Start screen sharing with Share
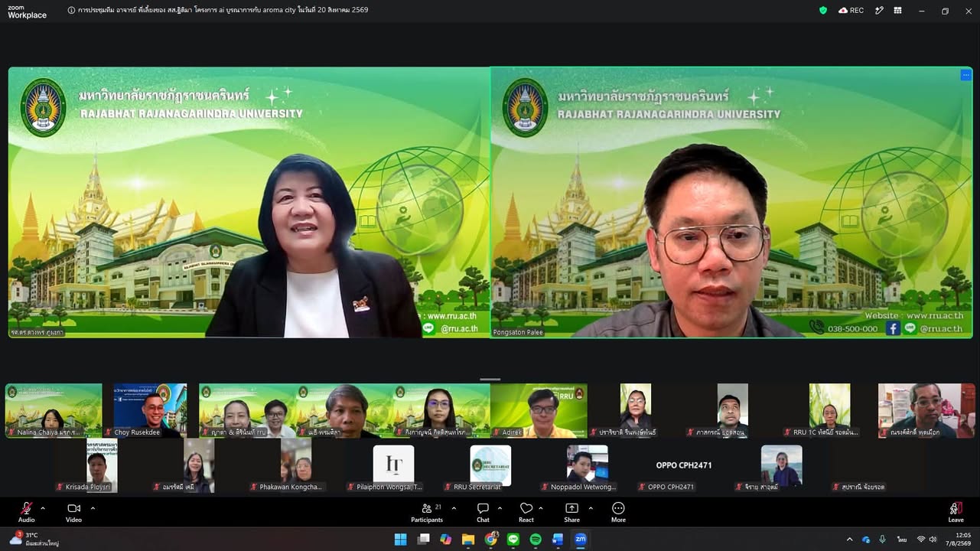The height and width of the screenshot is (551, 980). pyautogui.click(x=571, y=513)
